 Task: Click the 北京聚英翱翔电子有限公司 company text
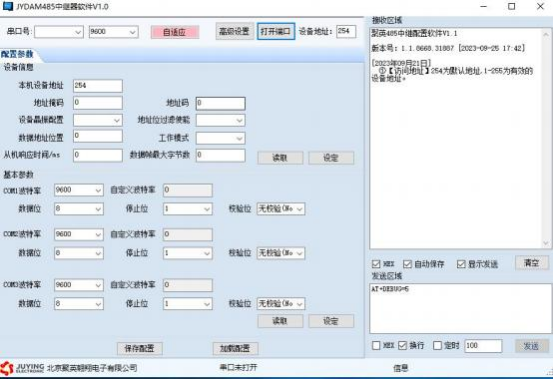pos(92,368)
